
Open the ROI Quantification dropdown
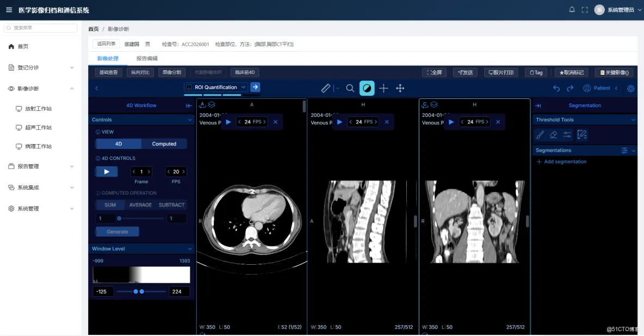click(216, 87)
